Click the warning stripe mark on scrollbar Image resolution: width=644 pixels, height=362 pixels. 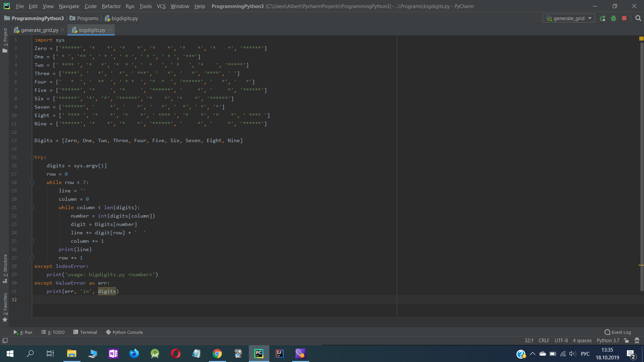pos(641,265)
